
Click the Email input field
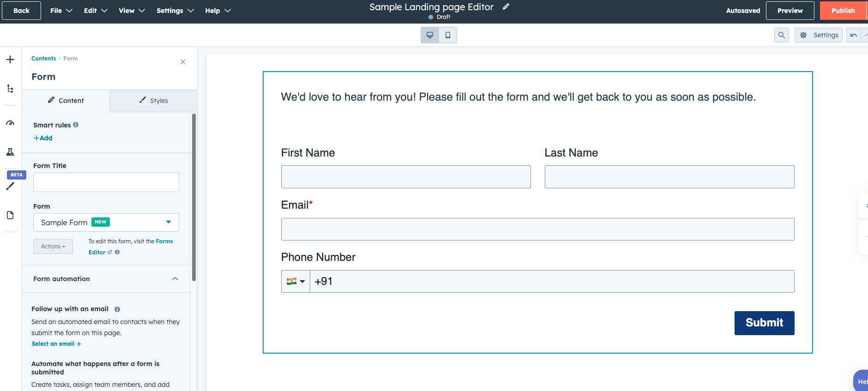tap(538, 229)
